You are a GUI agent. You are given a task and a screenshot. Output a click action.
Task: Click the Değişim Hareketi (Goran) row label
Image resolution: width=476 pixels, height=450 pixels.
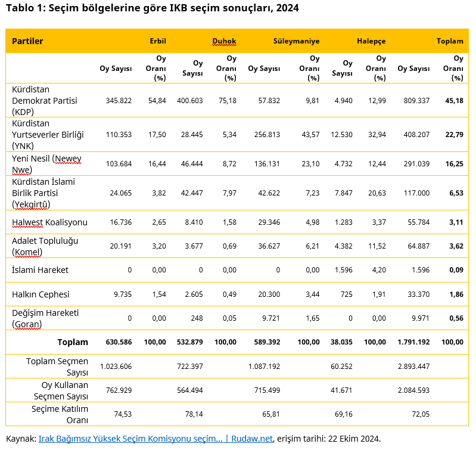(45, 318)
